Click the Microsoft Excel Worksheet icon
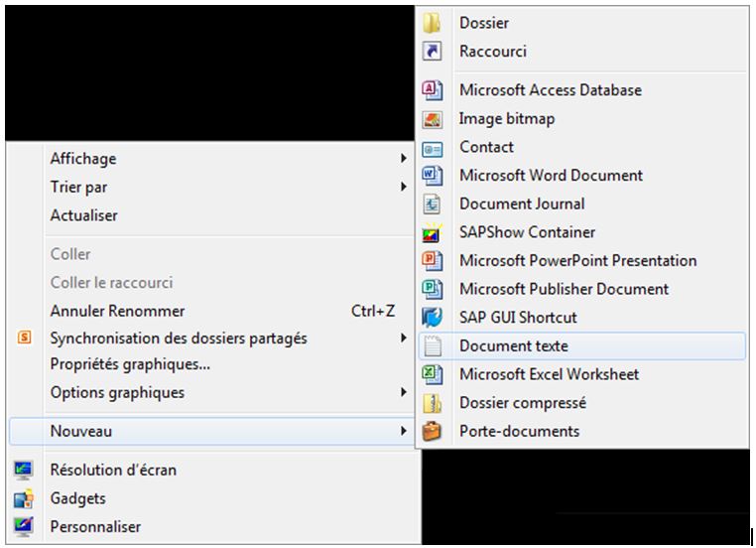Viewport: 756px width, 548px height. point(433,375)
